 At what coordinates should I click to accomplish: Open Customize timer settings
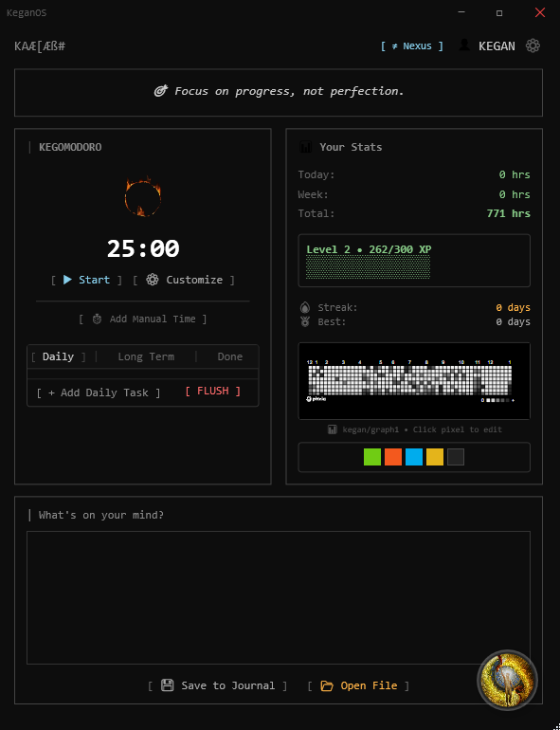(x=184, y=280)
